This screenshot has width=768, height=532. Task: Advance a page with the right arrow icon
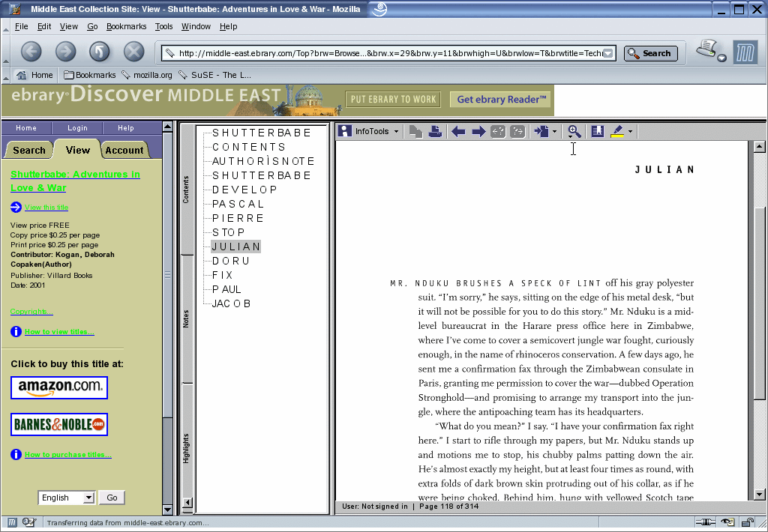(478, 131)
